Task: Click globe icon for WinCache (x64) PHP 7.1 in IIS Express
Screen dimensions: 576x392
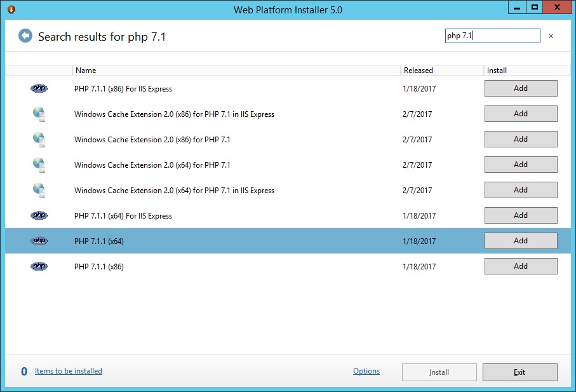Action: (39, 191)
